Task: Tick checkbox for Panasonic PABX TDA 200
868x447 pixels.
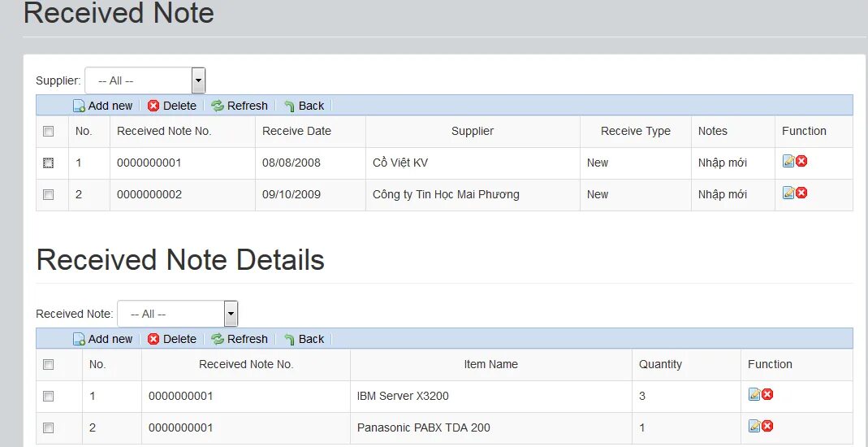Action: click(x=48, y=427)
